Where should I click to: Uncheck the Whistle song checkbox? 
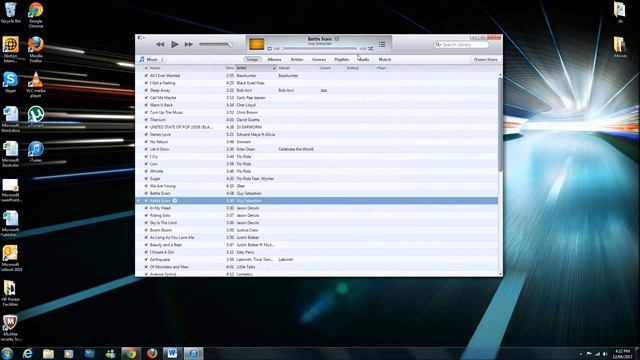[x=146, y=171]
